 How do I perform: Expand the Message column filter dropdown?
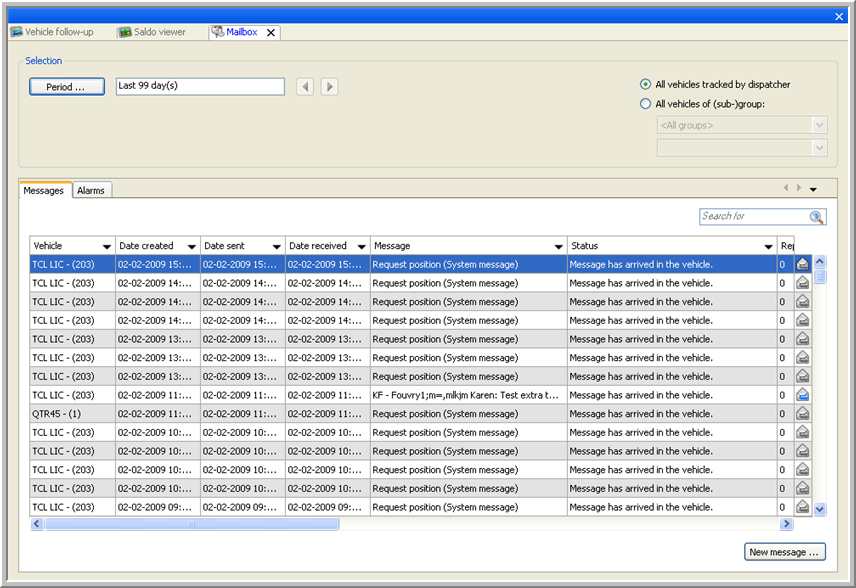click(558, 246)
